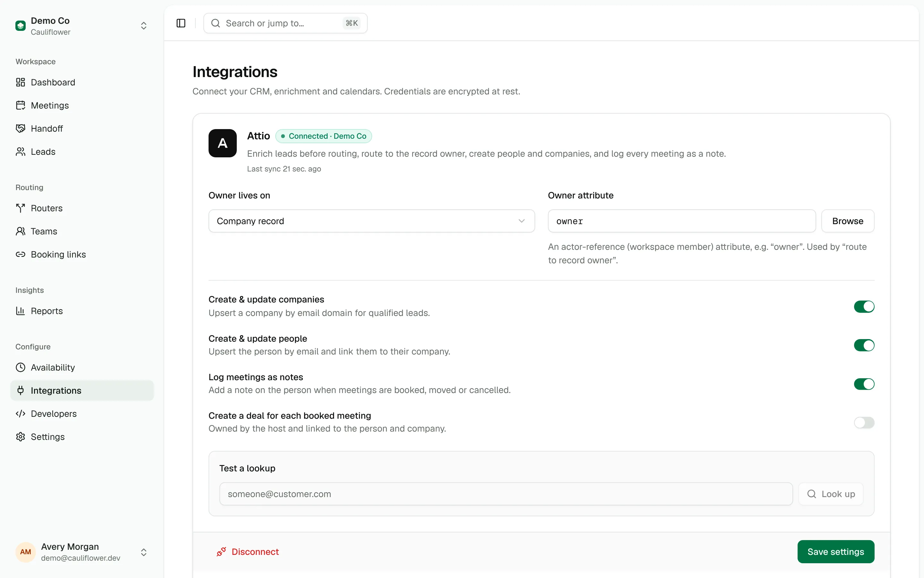924x578 pixels.
Task: Open Routers in the sidebar
Action: [x=82, y=208]
